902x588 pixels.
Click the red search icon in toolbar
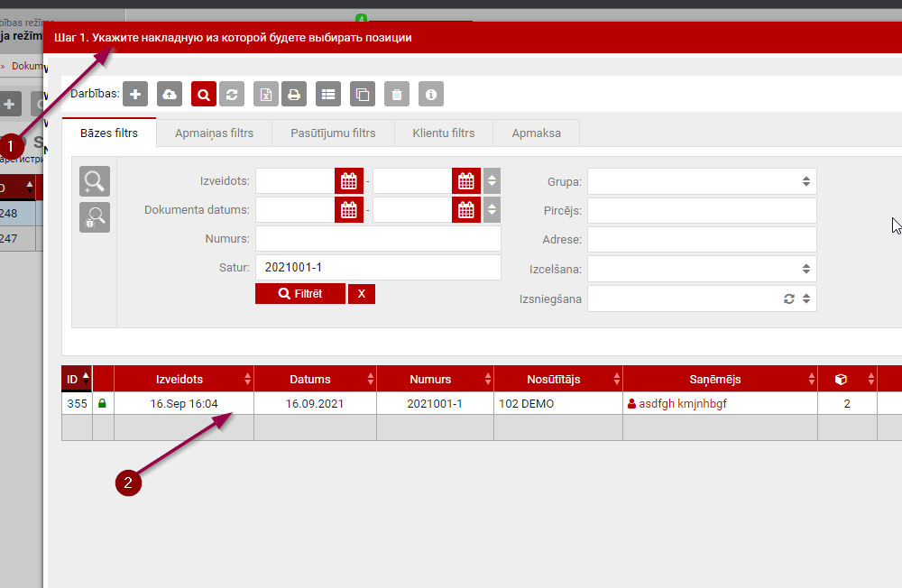coord(204,94)
